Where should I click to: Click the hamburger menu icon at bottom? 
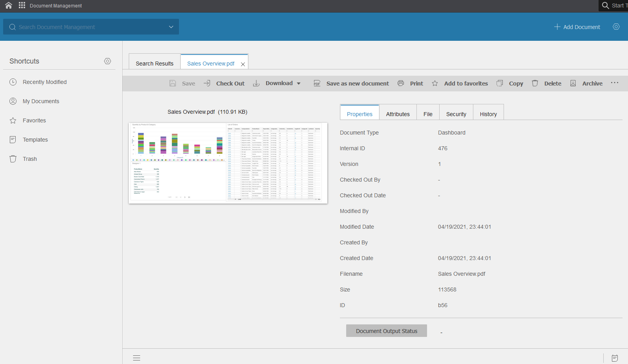coord(137,358)
